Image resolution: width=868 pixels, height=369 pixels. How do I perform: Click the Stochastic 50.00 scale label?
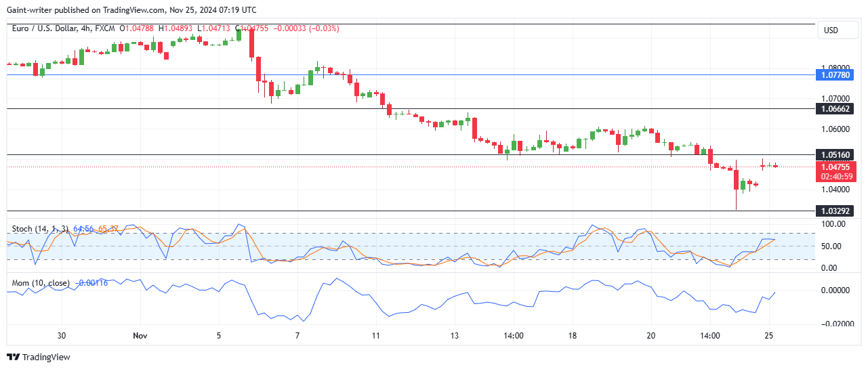[831, 246]
